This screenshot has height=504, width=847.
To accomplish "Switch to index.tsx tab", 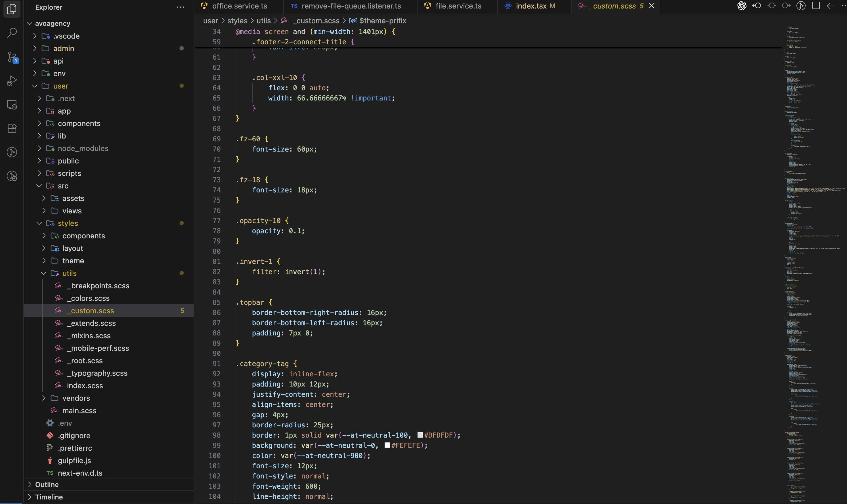I will click(x=534, y=6).
